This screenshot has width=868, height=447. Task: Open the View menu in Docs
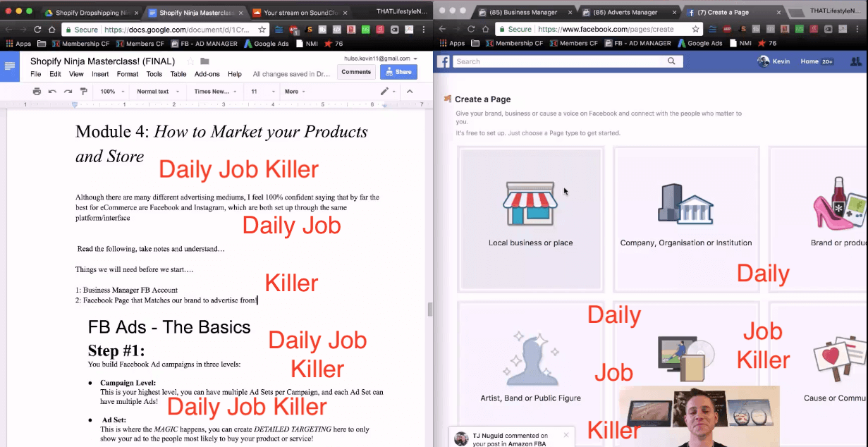76,74
